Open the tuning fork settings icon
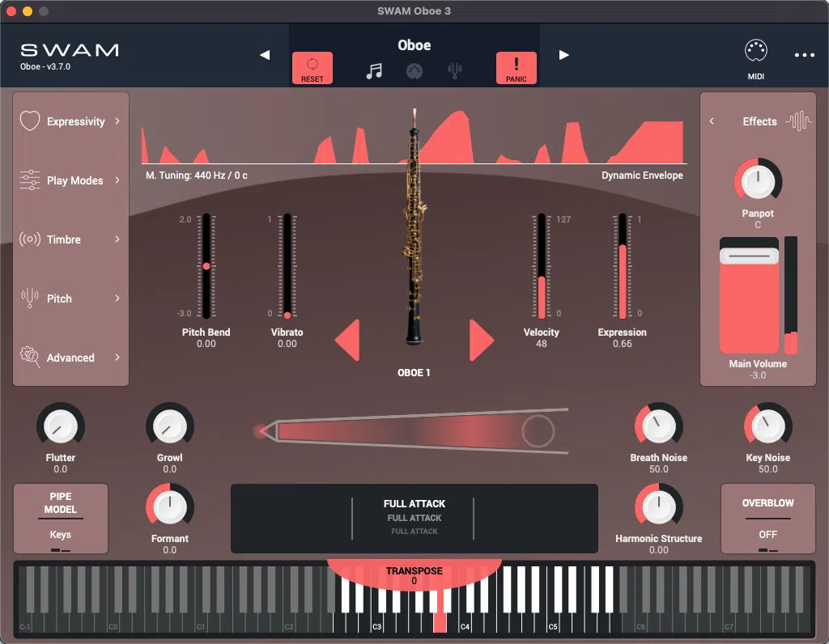The image size is (829, 644). coord(455,69)
